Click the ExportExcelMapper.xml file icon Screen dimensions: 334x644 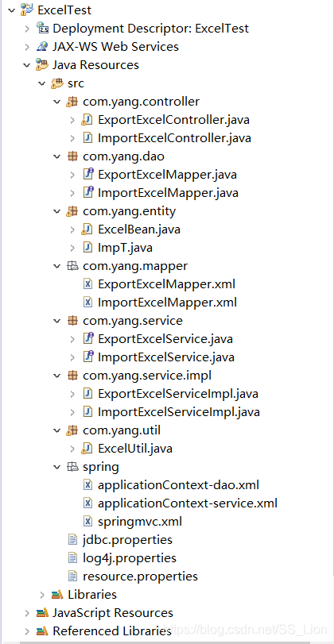87,283
